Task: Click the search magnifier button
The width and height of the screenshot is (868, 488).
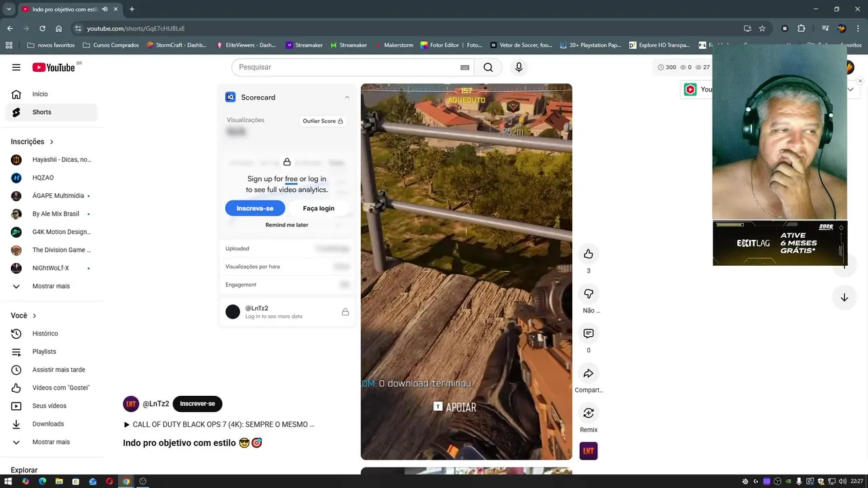Action: tap(488, 67)
